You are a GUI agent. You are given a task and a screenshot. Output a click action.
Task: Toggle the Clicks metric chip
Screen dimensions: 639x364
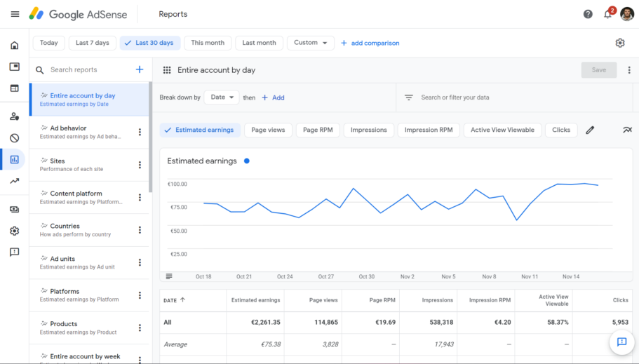click(x=561, y=130)
